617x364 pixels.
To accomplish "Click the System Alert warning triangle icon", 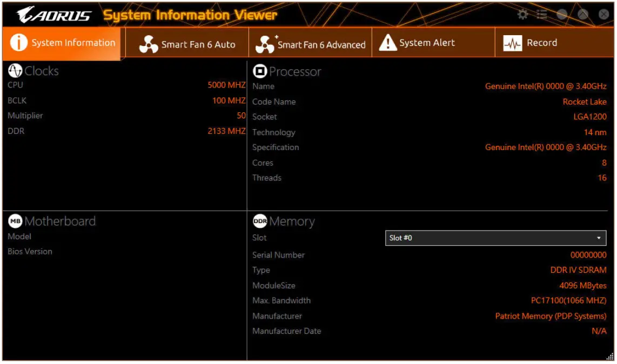I will [x=387, y=43].
